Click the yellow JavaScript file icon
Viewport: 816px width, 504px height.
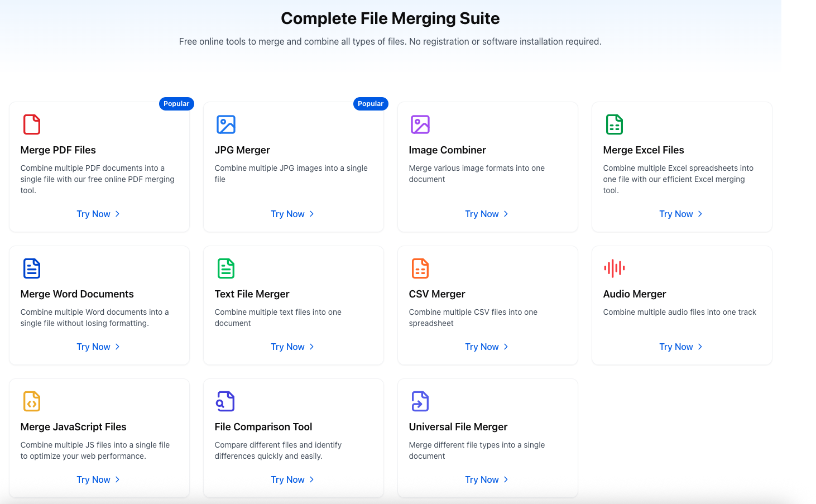(32, 401)
